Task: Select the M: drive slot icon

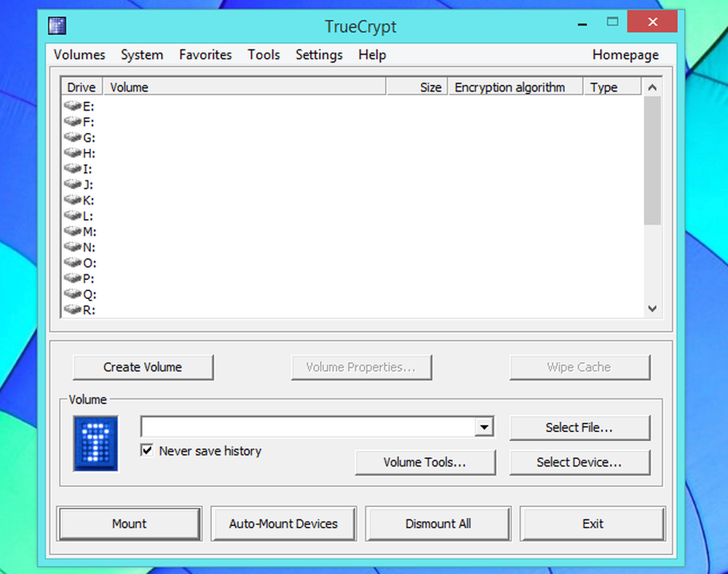Action: pyautogui.click(x=72, y=231)
